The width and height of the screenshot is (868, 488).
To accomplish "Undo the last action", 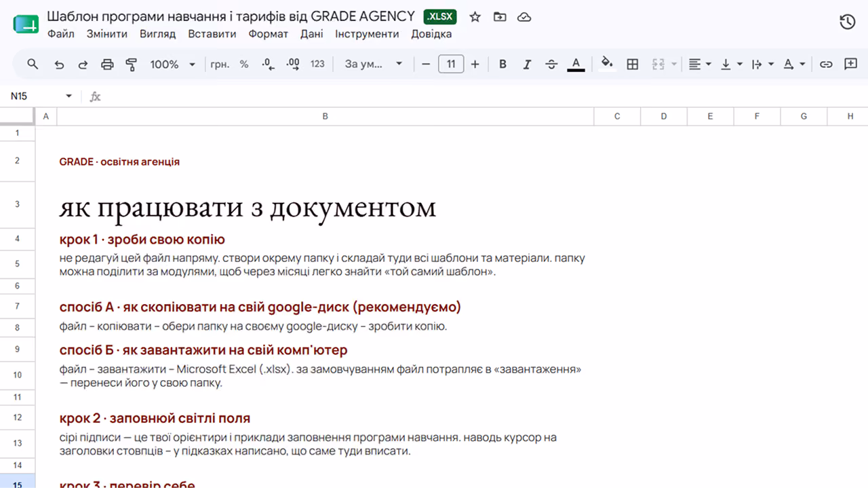I will coord(59,64).
